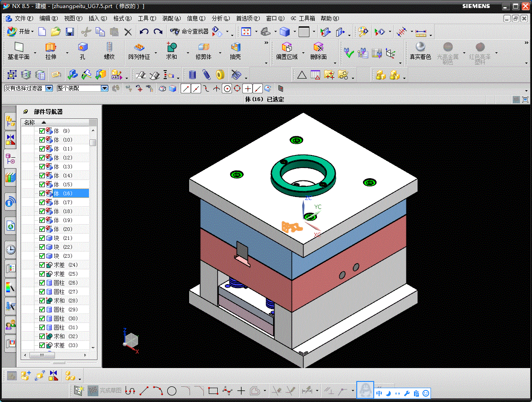Uncheck the 求差 (24) checkbox
This screenshot has width=532, height=402.
42,265
